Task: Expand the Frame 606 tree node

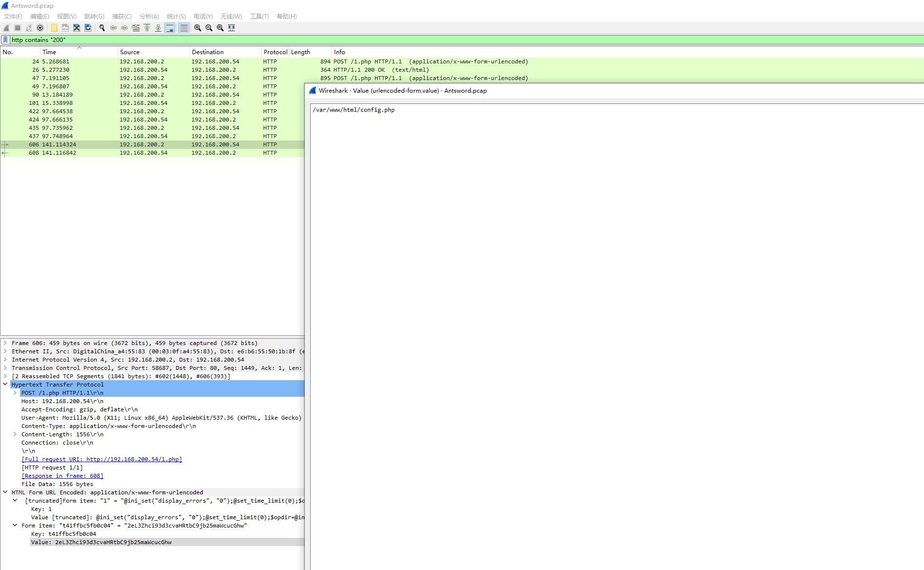Action: pos(5,343)
